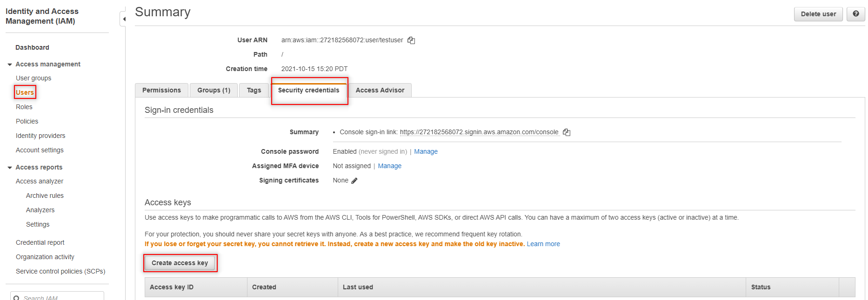This screenshot has width=868, height=300.
Task: Open the Access Advisor tab
Action: 380,90
